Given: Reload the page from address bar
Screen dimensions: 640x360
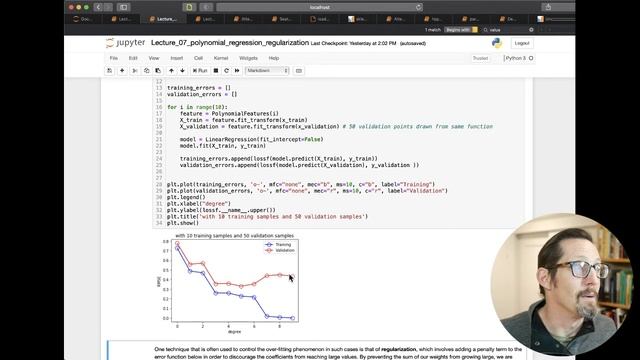Looking at the screenshot, I should [x=418, y=7].
